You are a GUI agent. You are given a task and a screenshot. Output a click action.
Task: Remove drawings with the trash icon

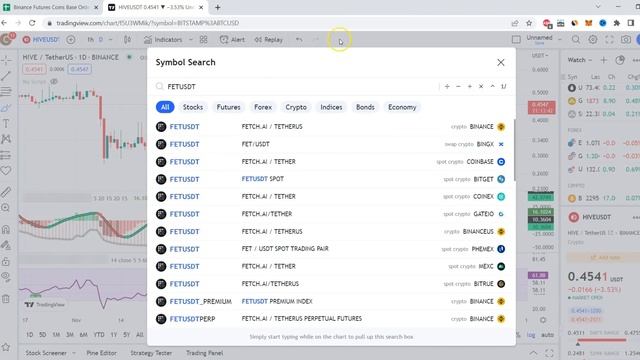(6, 299)
